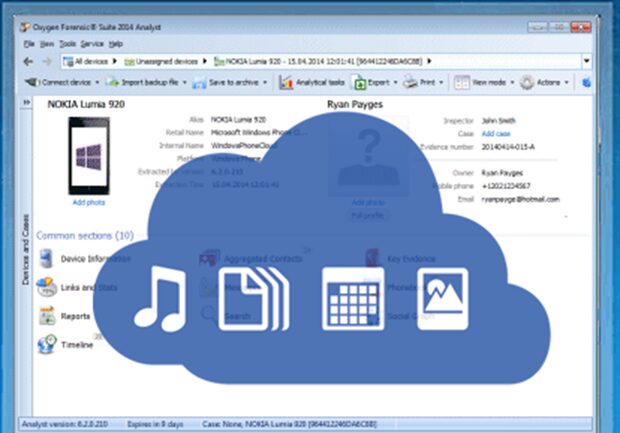Image resolution: width=620 pixels, height=433 pixels.
Task: Click Inspector value John Smith
Action: coord(498,121)
